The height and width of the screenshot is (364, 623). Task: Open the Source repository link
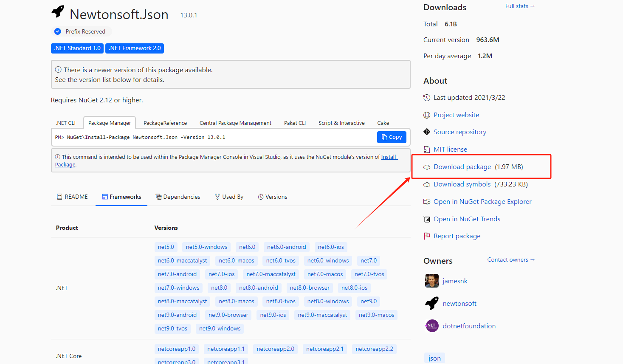tap(460, 132)
